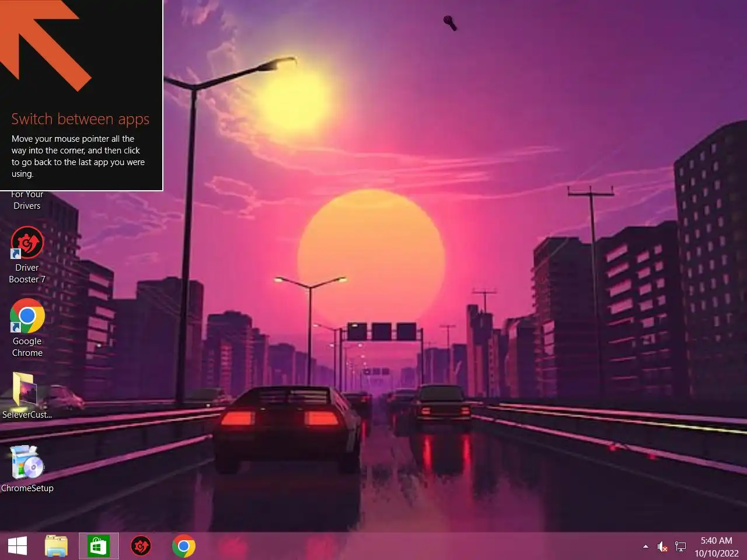Click the network tray icon
The image size is (747, 560).
click(x=680, y=547)
